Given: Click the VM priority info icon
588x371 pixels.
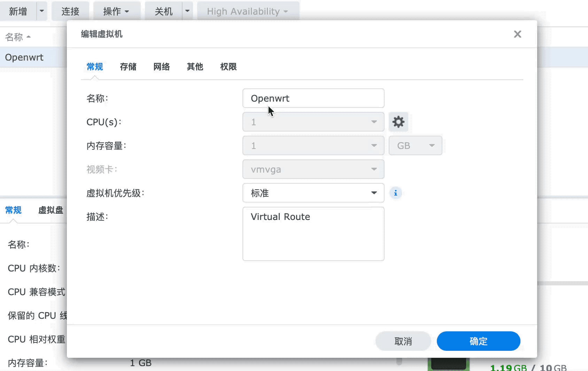Looking at the screenshot, I should click(395, 193).
